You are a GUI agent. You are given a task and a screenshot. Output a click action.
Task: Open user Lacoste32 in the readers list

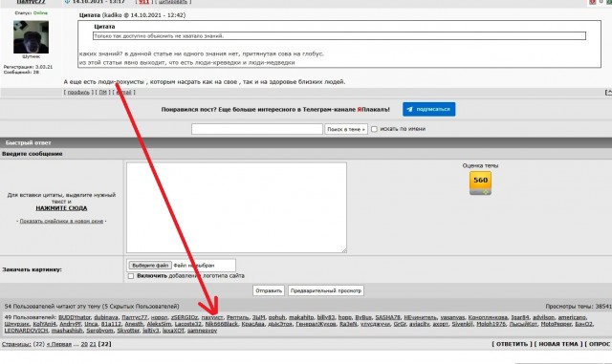[x=188, y=324]
